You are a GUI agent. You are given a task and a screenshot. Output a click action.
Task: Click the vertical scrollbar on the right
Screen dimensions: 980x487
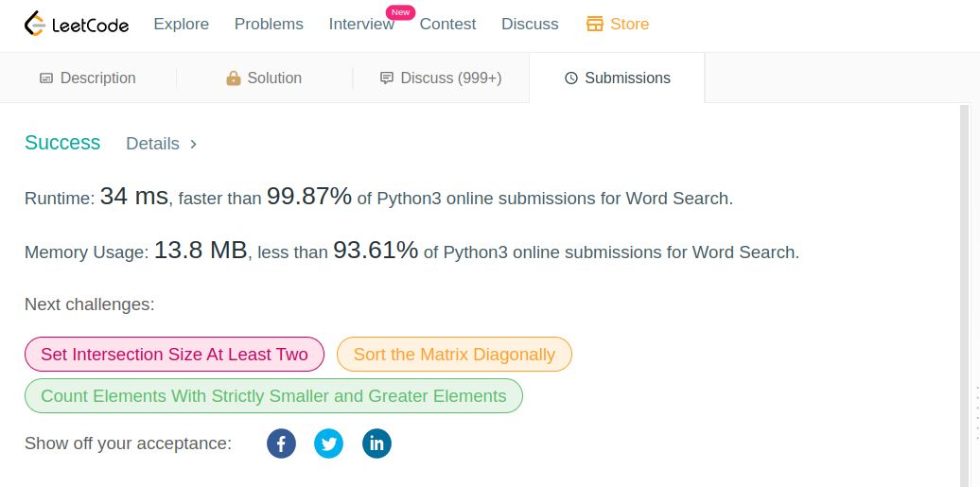[x=964, y=296]
